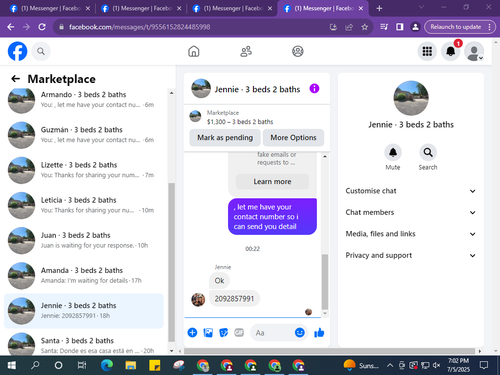
Task: Expand the Privacy and support section
Action: [411, 255]
